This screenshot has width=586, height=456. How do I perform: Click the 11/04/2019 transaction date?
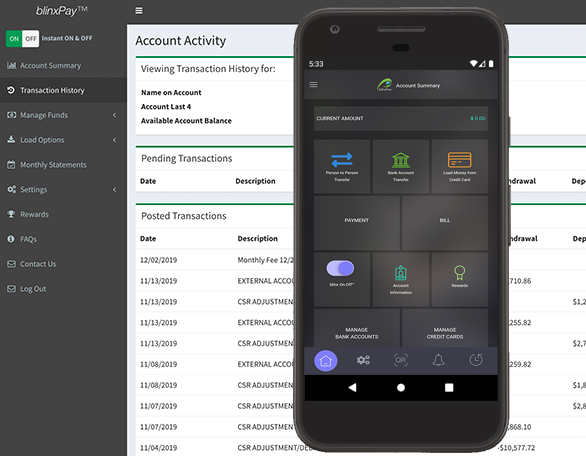coord(158,448)
